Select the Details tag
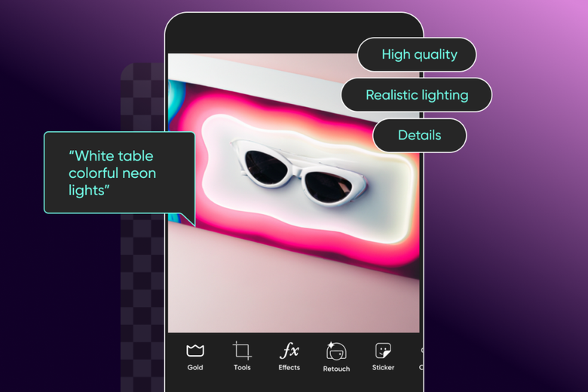 click(x=420, y=136)
